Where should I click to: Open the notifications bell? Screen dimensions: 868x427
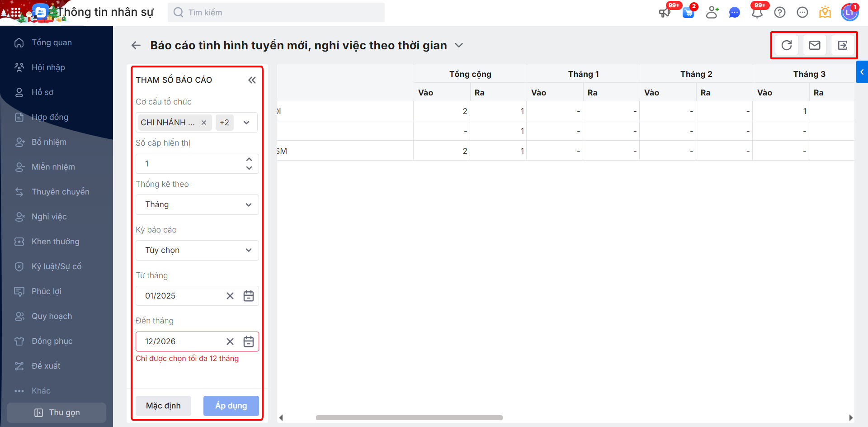757,13
